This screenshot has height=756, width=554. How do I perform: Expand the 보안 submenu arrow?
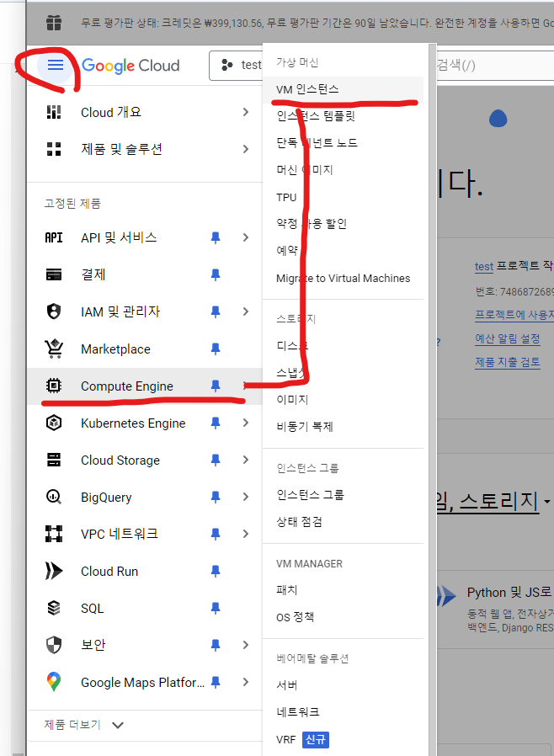pos(246,645)
